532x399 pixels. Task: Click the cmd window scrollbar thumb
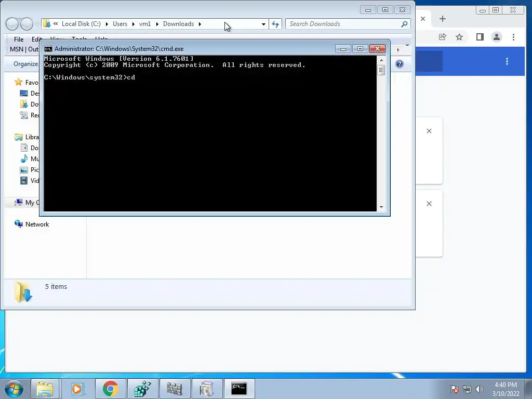[x=381, y=70]
